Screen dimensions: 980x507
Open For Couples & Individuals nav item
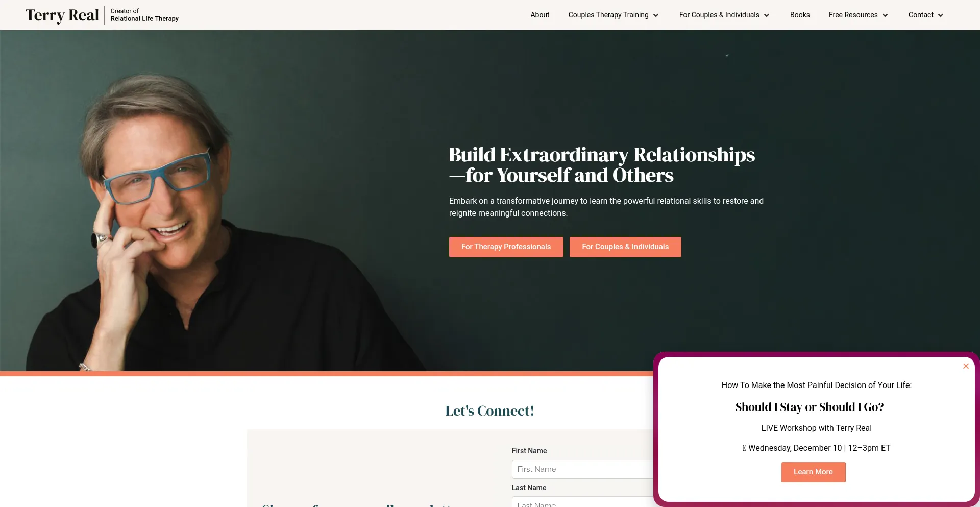coord(719,15)
